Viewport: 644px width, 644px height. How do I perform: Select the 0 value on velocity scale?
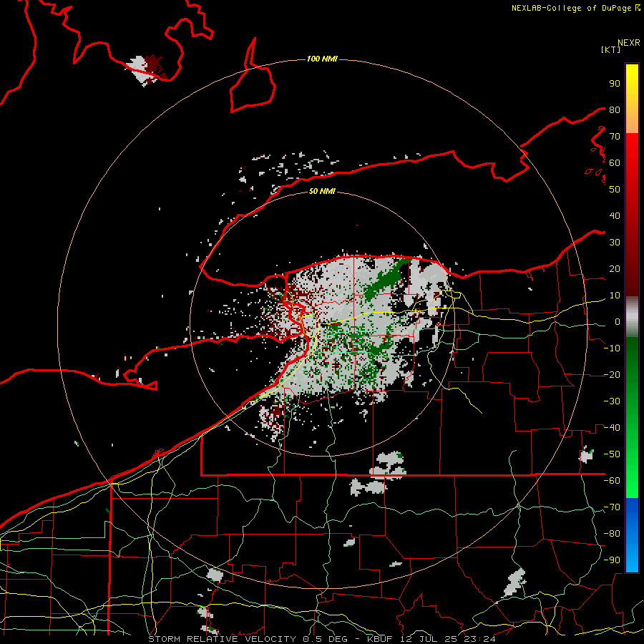[x=618, y=321]
